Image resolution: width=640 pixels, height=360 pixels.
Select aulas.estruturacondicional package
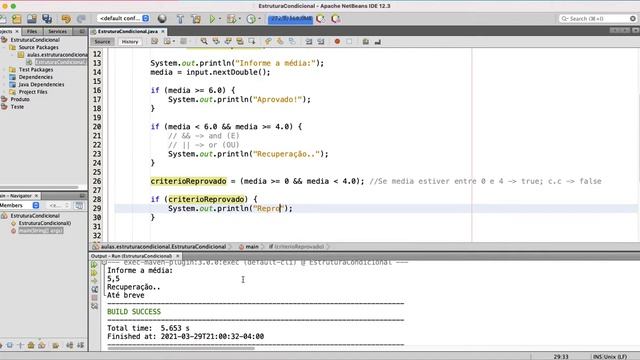click(x=57, y=55)
